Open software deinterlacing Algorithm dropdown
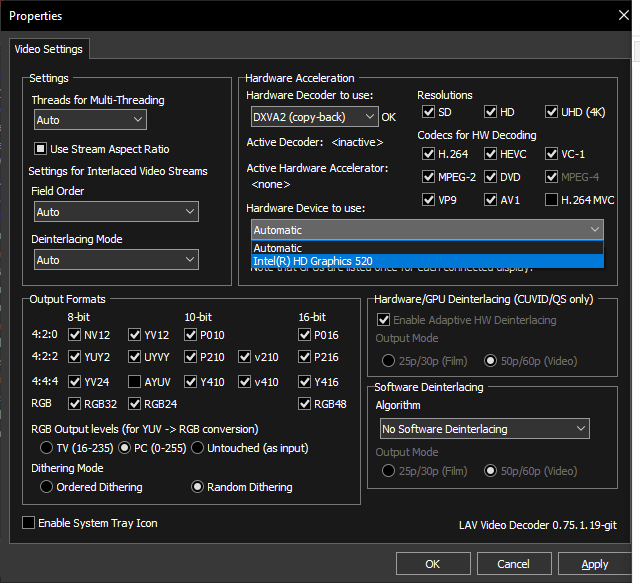This screenshot has height=583, width=640. click(484, 429)
